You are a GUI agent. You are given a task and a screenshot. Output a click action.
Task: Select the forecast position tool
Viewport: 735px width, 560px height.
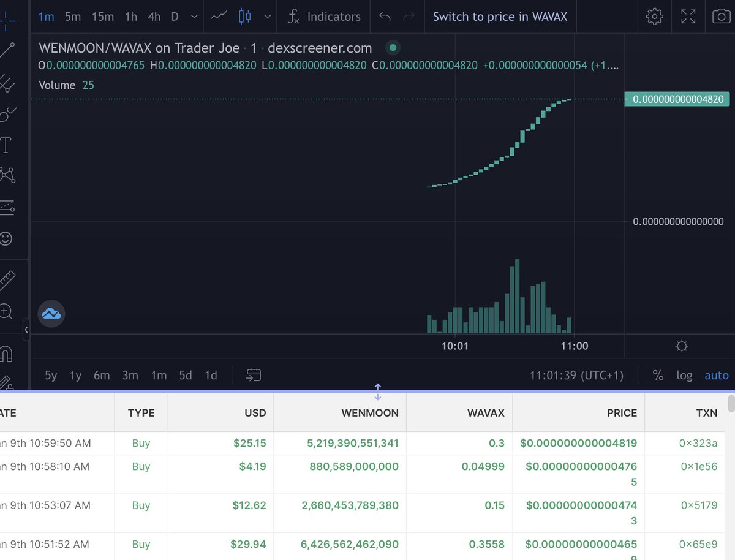[x=7, y=207]
